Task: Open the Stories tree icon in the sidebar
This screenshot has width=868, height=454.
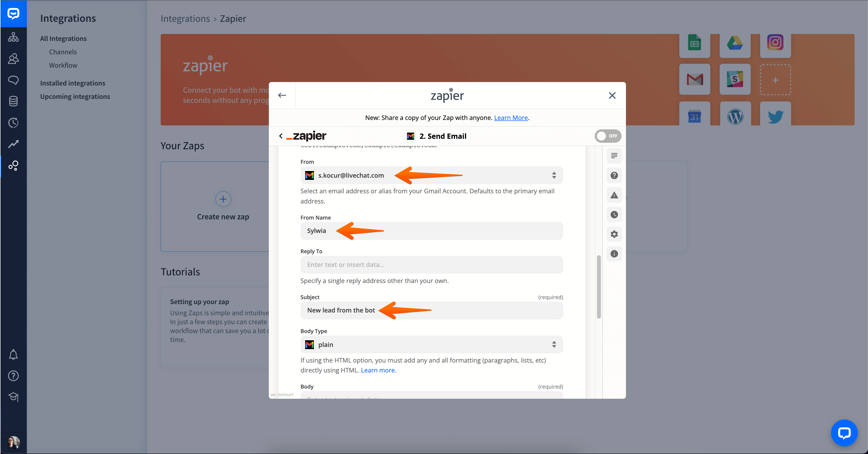Action: (13, 37)
